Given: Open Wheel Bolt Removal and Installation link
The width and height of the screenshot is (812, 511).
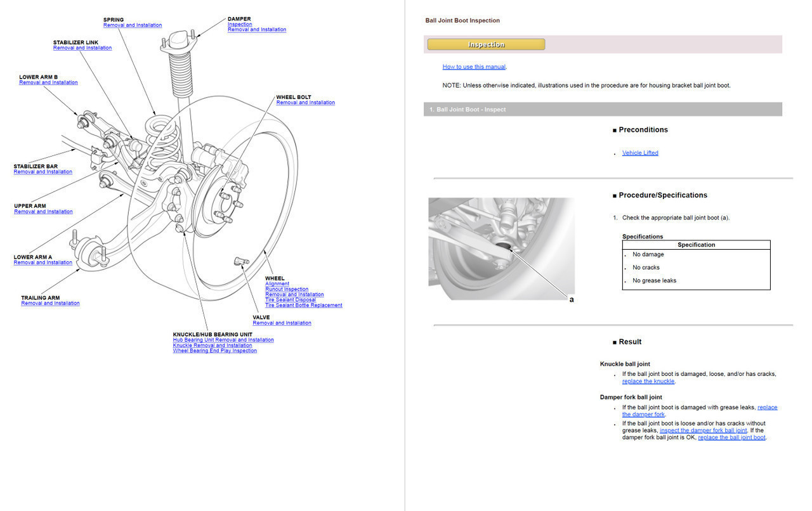Looking at the screenshot, I should (x=306, y=103).
